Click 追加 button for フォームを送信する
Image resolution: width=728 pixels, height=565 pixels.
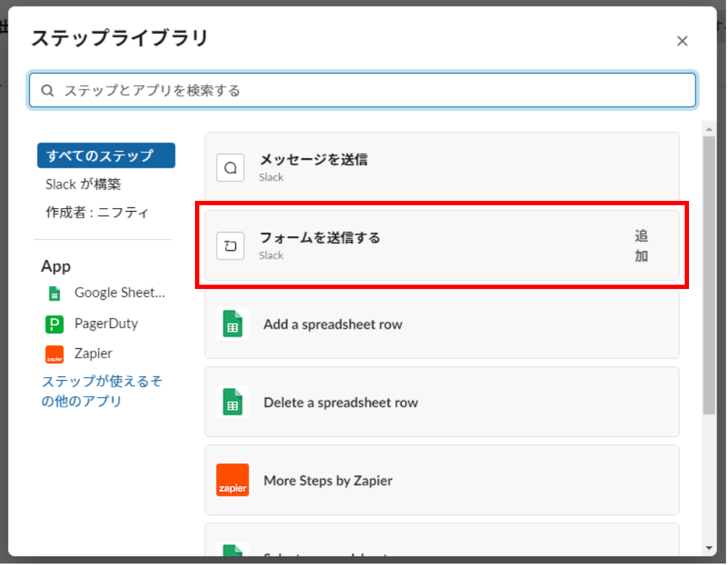coord(641,246)
